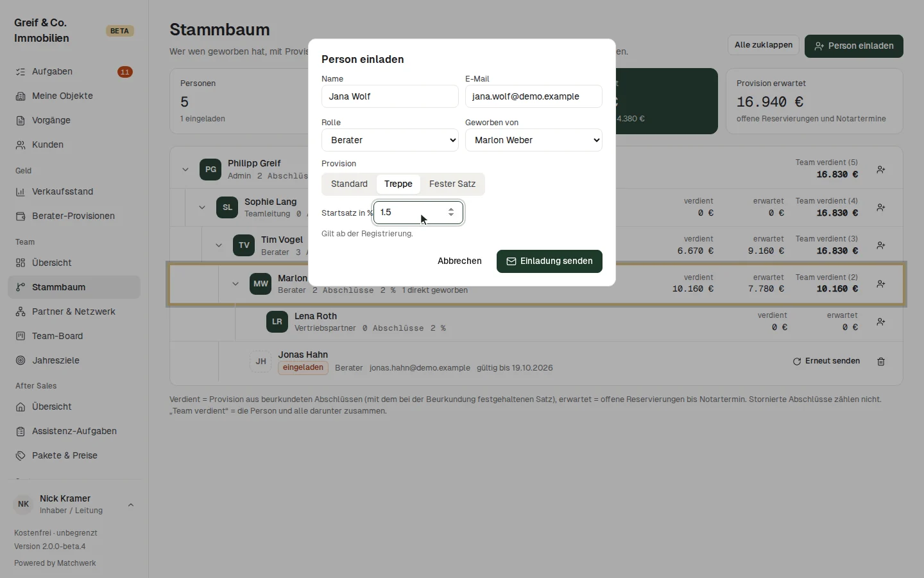
Task: Open Berater-Provisionen in sidebar
Action: (x=74, y=216)
